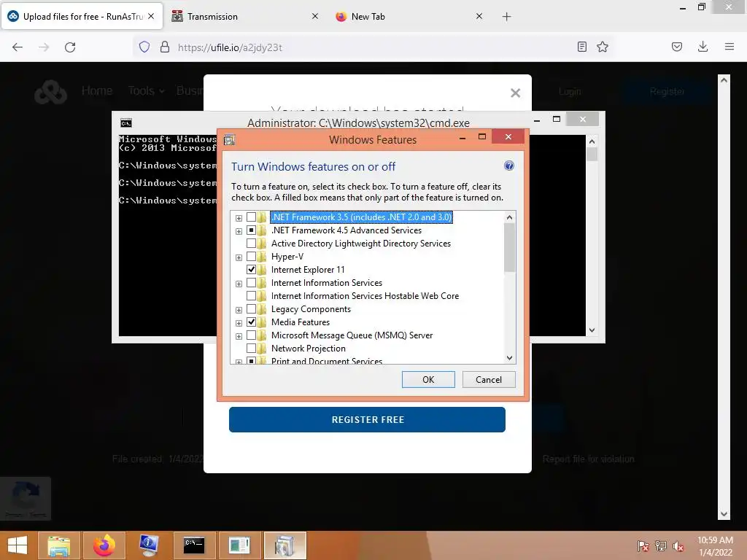The height and width of the screenshot is (560, 747).
Task: Close download started dialog with X
Action: (x=516, y=93)
